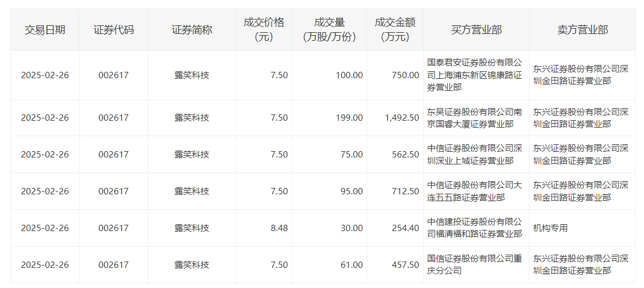This screenshot has height=288, width=644.
Task: Click the 卖方营业部 column header
Action: (x=582, y=30)
